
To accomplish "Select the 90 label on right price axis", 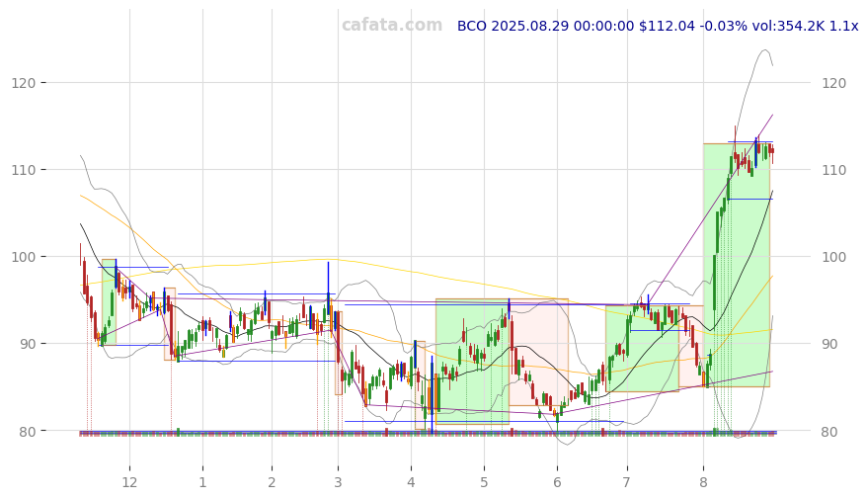I will tap(830, 344).
